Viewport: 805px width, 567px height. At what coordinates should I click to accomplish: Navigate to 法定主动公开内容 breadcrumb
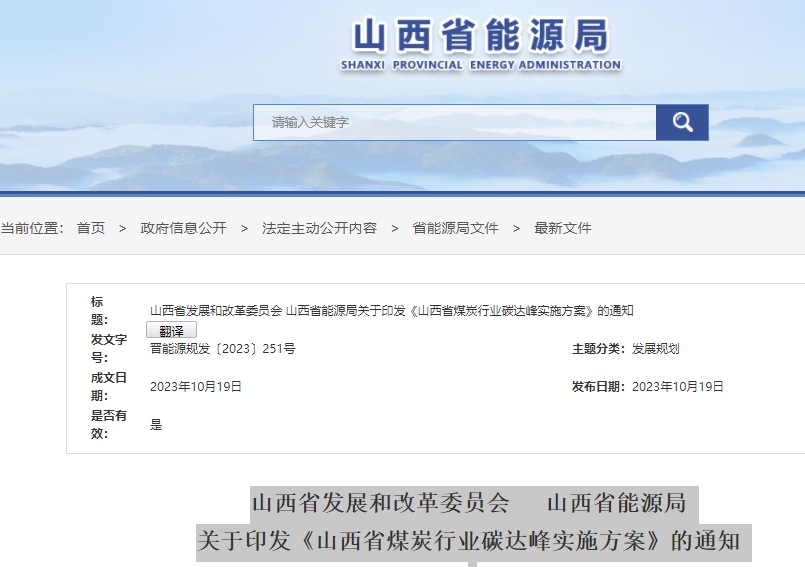(319, 228)
